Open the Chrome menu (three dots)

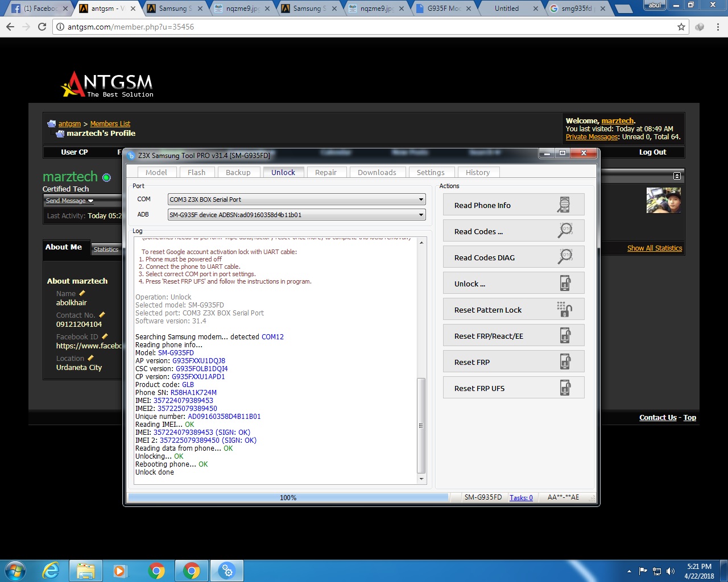coord(718,27)
